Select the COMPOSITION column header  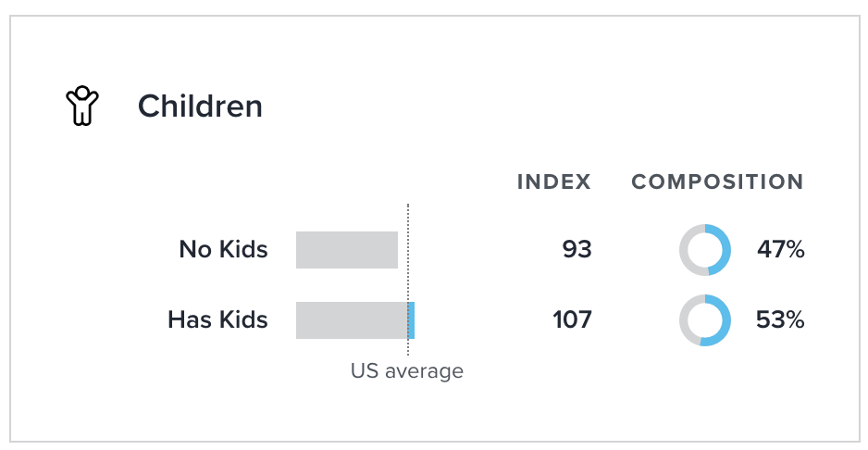(x=717, y=181)
